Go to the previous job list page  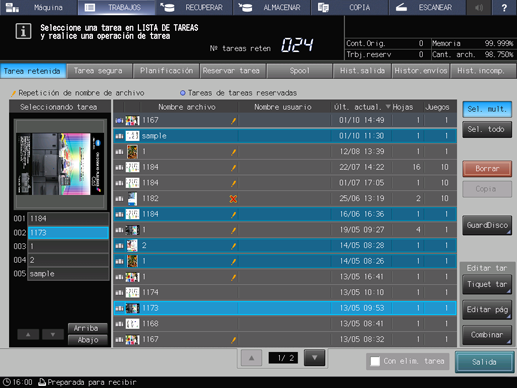[x=252, y=358]
